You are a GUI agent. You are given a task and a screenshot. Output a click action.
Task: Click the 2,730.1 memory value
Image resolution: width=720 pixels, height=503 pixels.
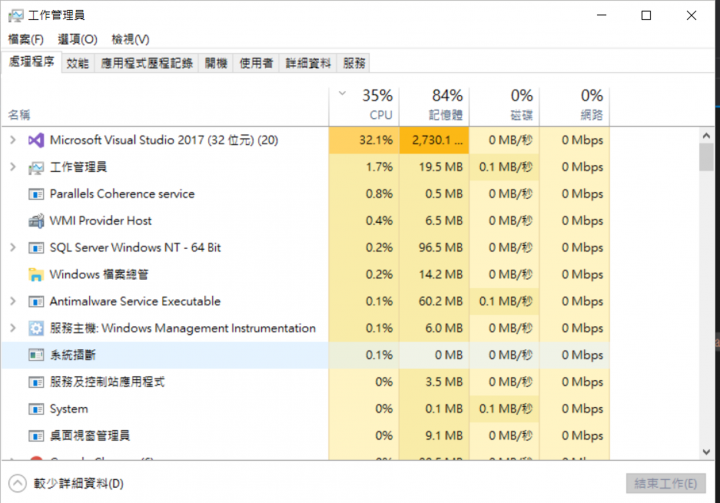coord(437,140)
